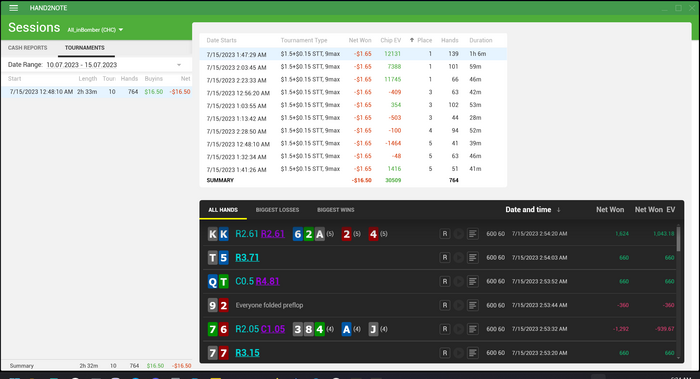Select tournament started 7/15/2023 1:32:34 AM
This screenshot has height=379, width=700.
pyautogui.click(x=353, y=156)
